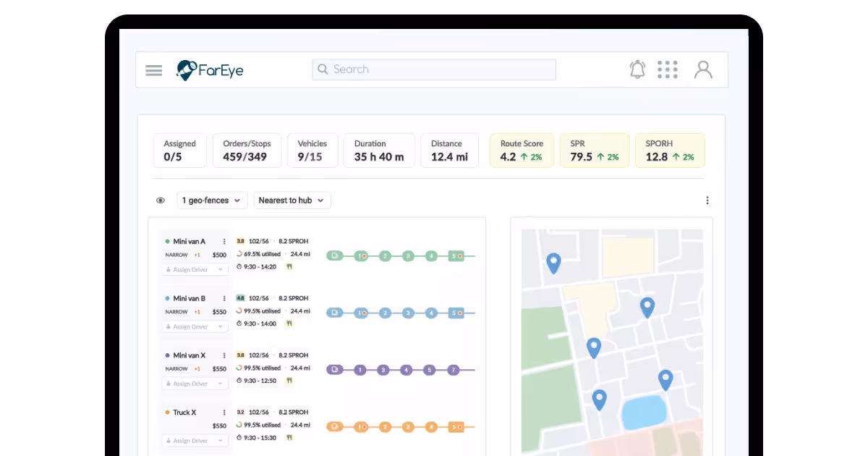Open Mini van A options menu
The image size is (868, 456).
(224, 242)
